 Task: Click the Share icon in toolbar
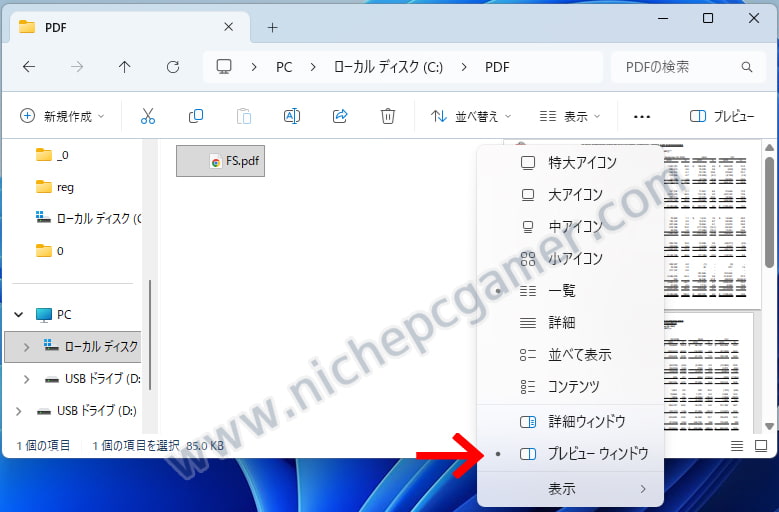[x=340, y=116]
